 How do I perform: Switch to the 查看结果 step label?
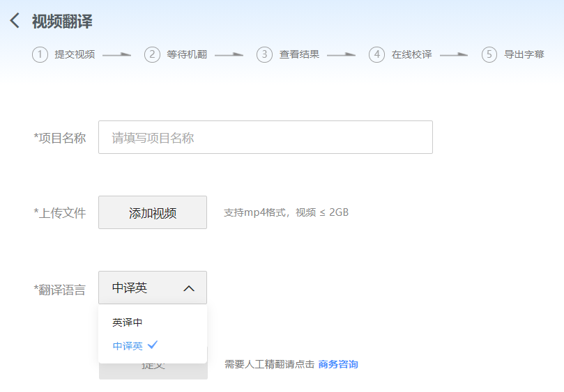pyautogui.click(x=299, y=54)
